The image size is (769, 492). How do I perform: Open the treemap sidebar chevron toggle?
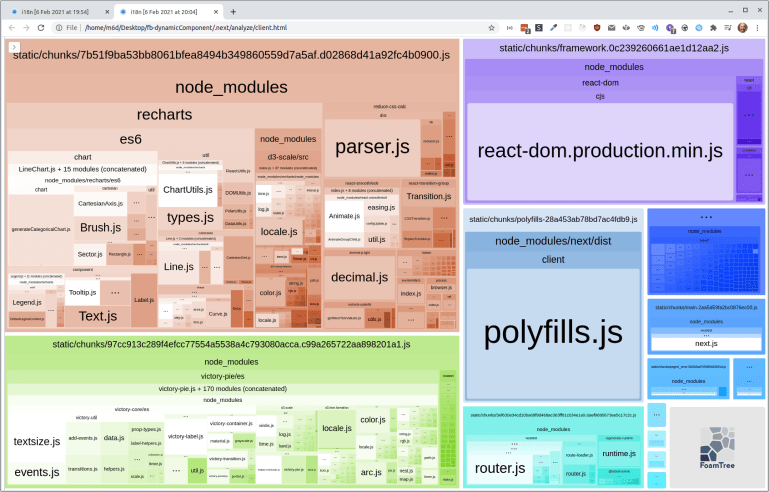14,47
